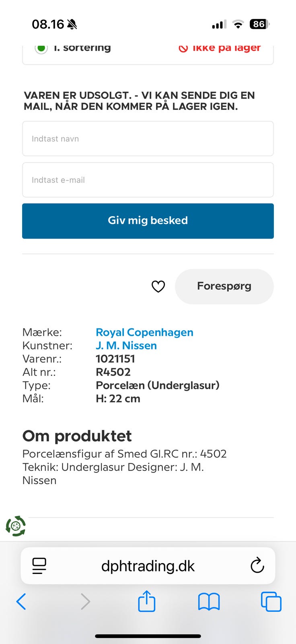Image resolution: width=296 pixels, height=644 pixels.
Task: Show open tabs overview icon
Action: (x=271, y=602)
